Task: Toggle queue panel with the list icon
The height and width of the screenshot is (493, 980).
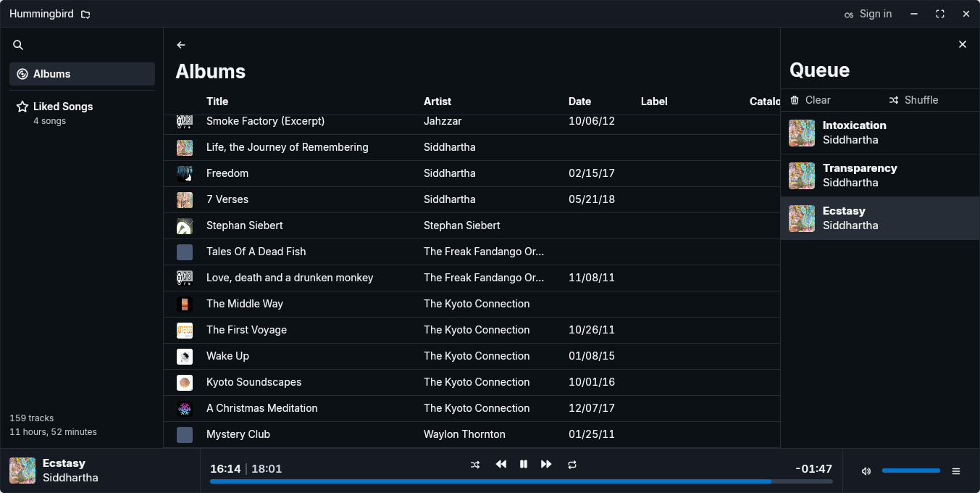Action: 956,471
